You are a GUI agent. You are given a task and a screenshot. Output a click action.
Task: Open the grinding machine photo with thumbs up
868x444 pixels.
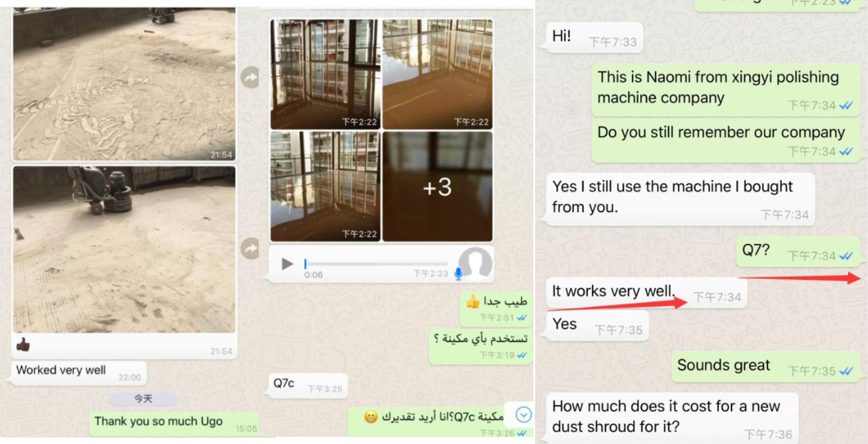coord(124,250)
